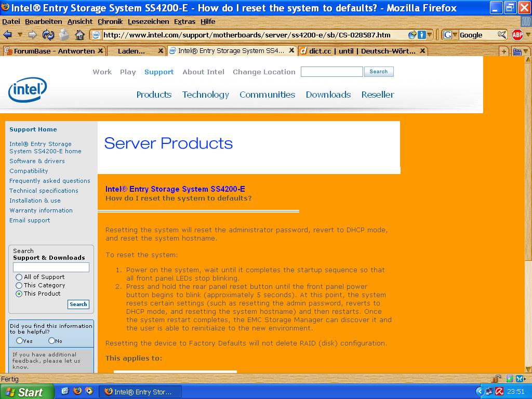Open the Technology navigation link
Screen dimensions: 532x399
tap(206, 95)
